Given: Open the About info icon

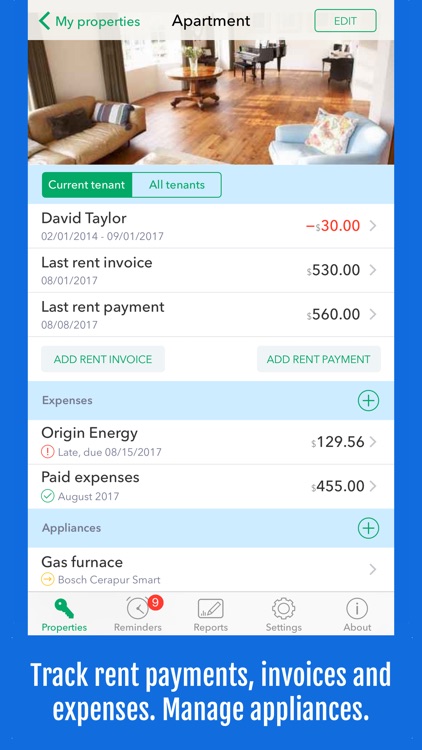Looking at the screenshot, I should coord(357,614).
